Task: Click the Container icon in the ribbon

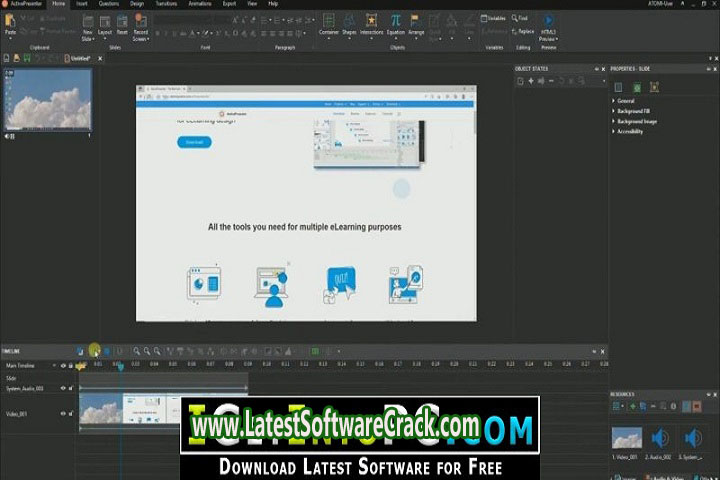Action: tap(328, 21)
